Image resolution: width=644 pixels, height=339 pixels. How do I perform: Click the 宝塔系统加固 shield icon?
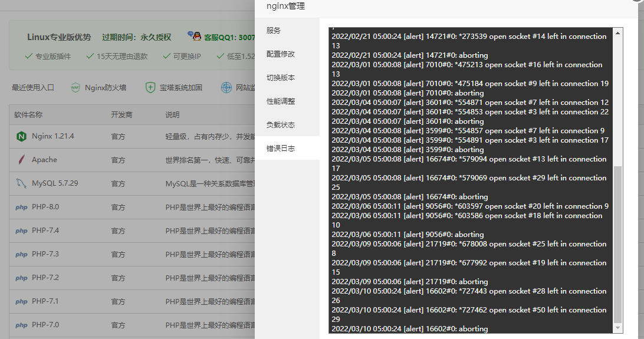point(150,88)
